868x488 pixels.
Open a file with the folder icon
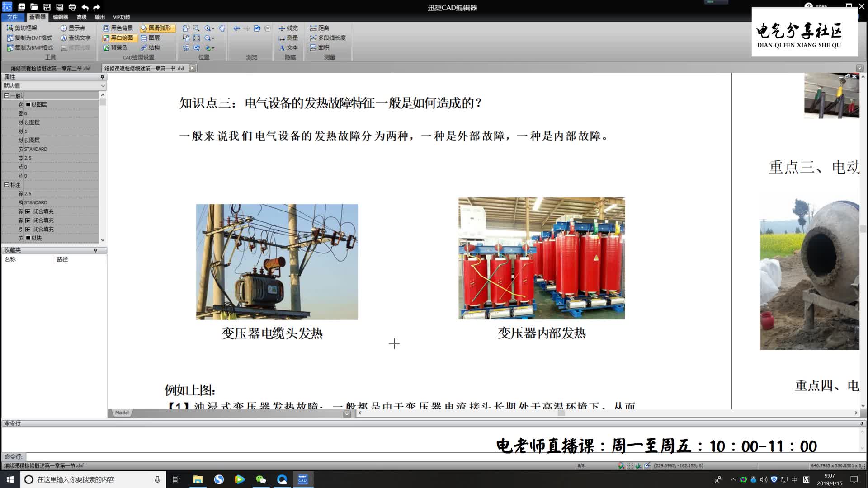[x=34, y=7]
